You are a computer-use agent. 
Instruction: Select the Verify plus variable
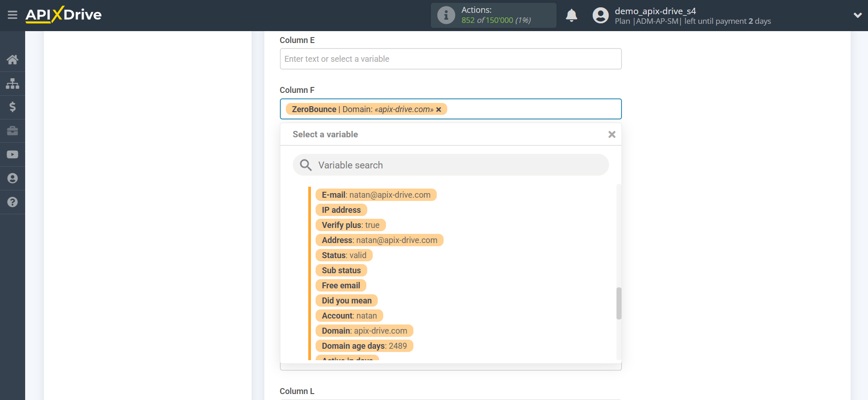coord(350,225)
